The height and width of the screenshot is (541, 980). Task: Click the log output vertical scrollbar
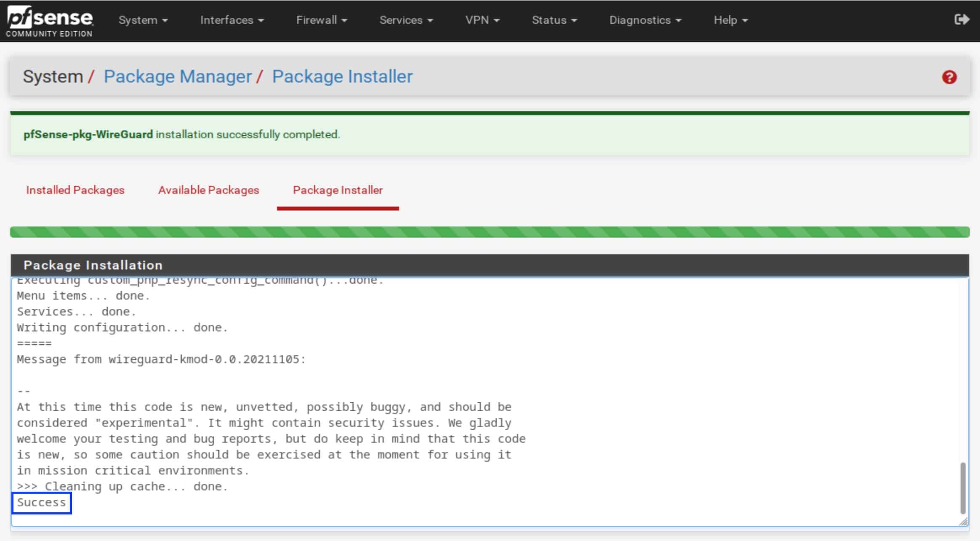point(963,488)
